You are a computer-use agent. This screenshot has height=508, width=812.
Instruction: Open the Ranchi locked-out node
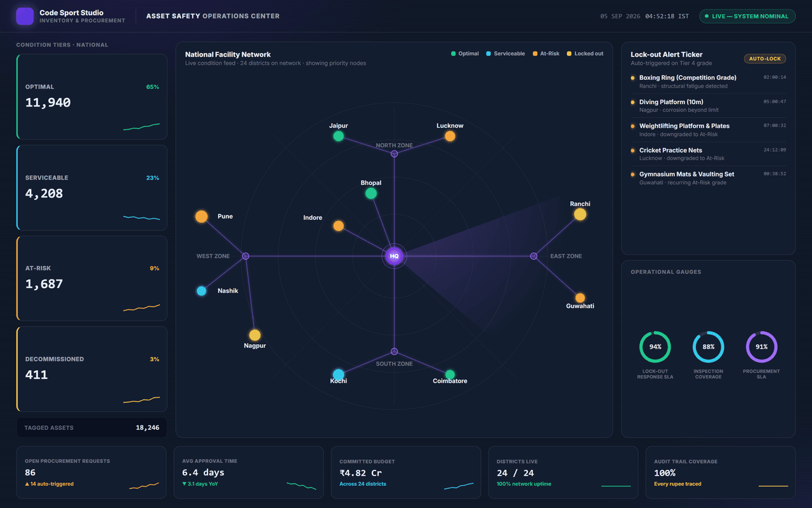[580, 215]
